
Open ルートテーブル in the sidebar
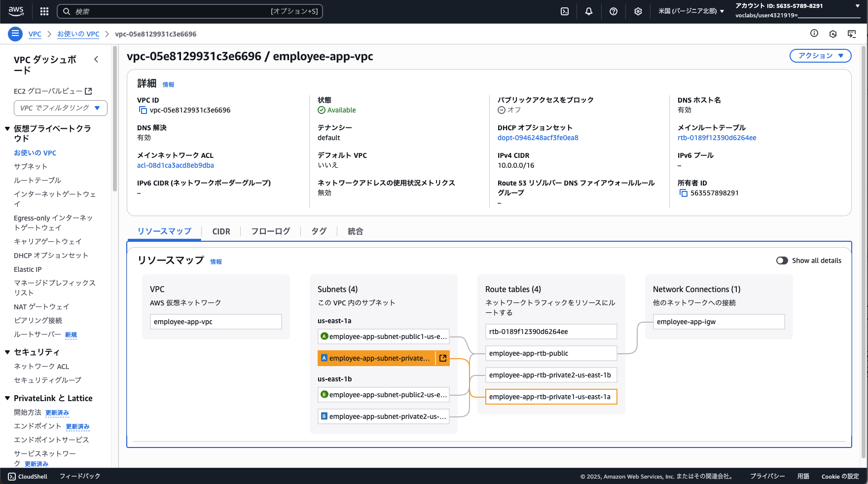point(37,181)
